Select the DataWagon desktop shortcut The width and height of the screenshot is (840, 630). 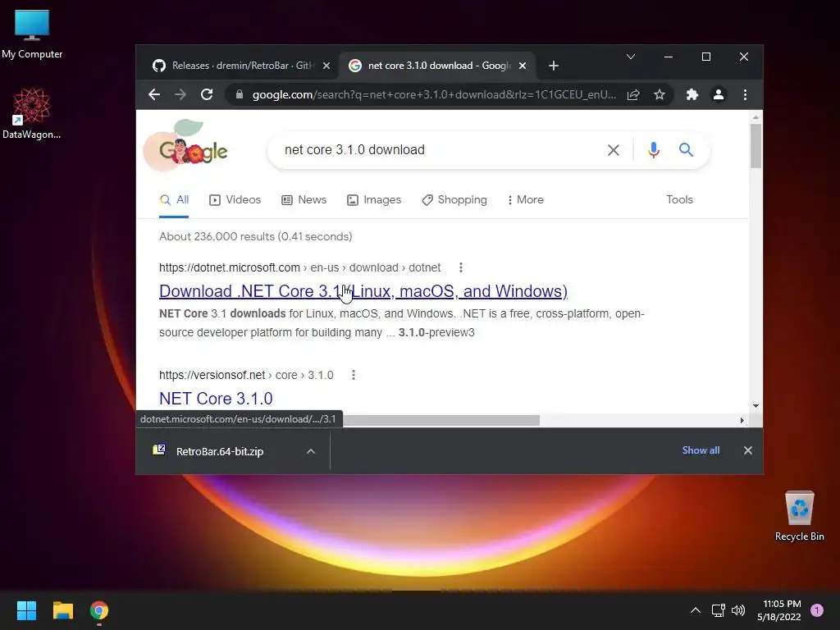point(32,113)
